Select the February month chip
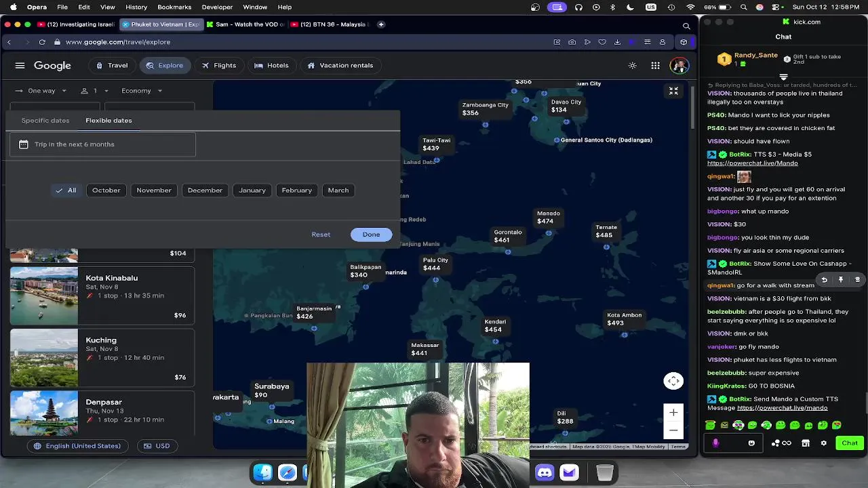Screen dimensions: 868x488 [x=297, y=190]
